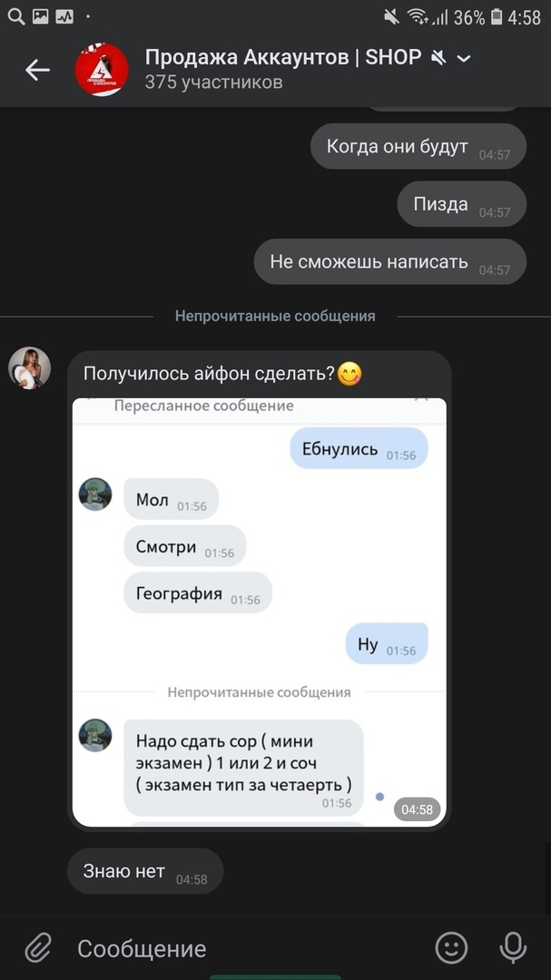Tap the gallery icon in status bar

41,17
